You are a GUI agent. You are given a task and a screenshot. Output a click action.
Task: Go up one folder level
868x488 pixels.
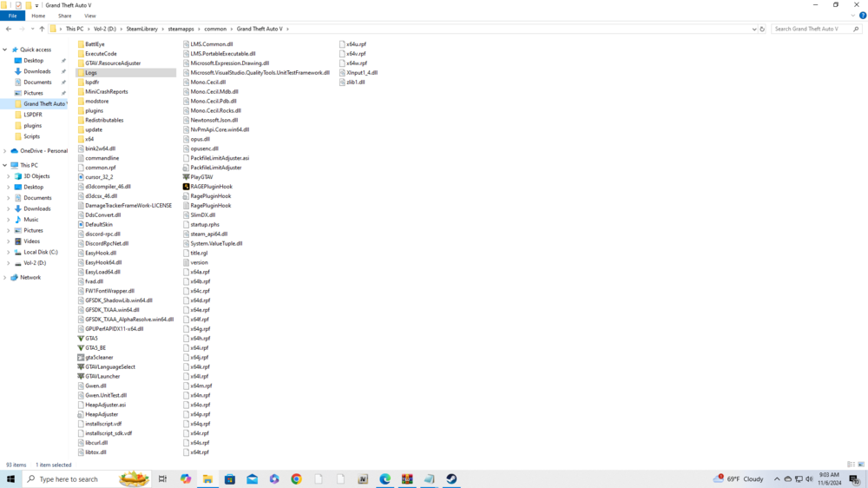42,29
